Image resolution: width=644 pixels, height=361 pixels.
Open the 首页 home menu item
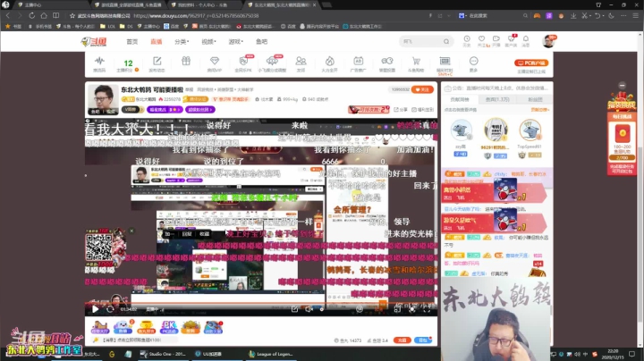(131, 41)
